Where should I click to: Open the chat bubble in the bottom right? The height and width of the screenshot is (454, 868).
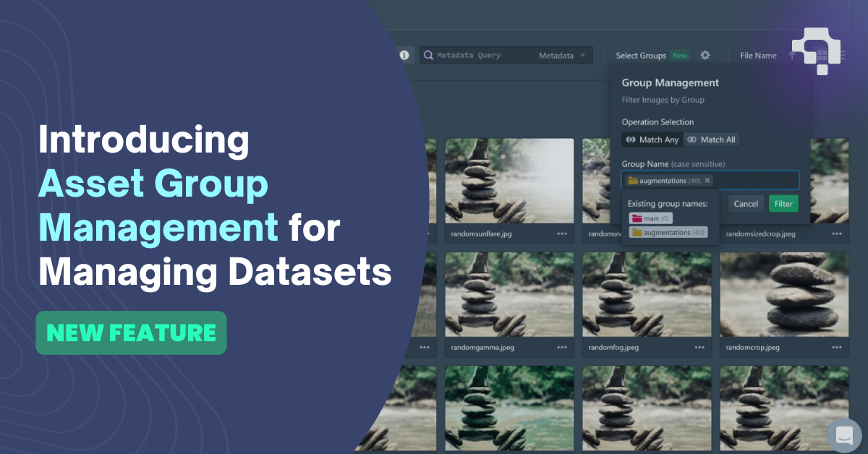pyautogui.click(x=843, y=435)
